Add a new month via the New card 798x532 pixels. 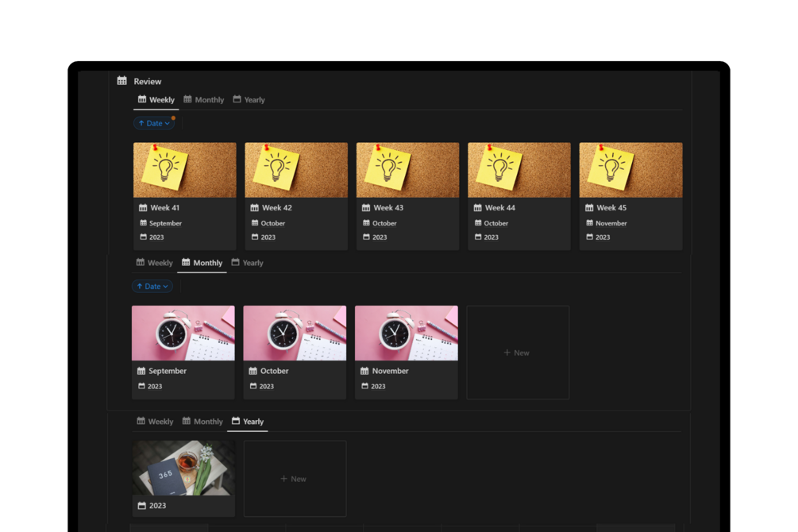518,353
